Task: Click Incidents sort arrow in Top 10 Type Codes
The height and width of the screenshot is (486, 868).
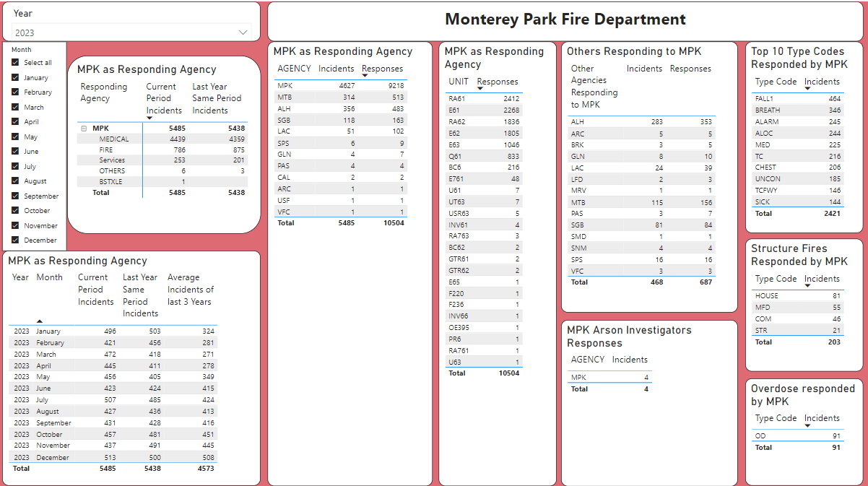Action: point(807,89)
